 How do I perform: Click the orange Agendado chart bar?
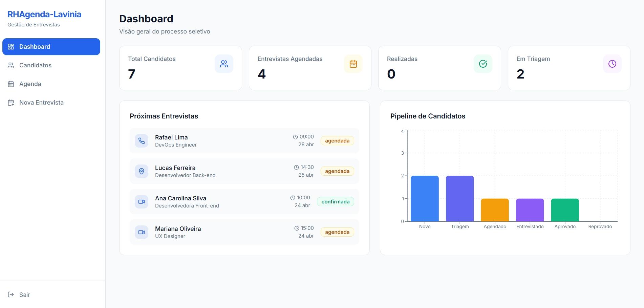click(x=495, y=210)
